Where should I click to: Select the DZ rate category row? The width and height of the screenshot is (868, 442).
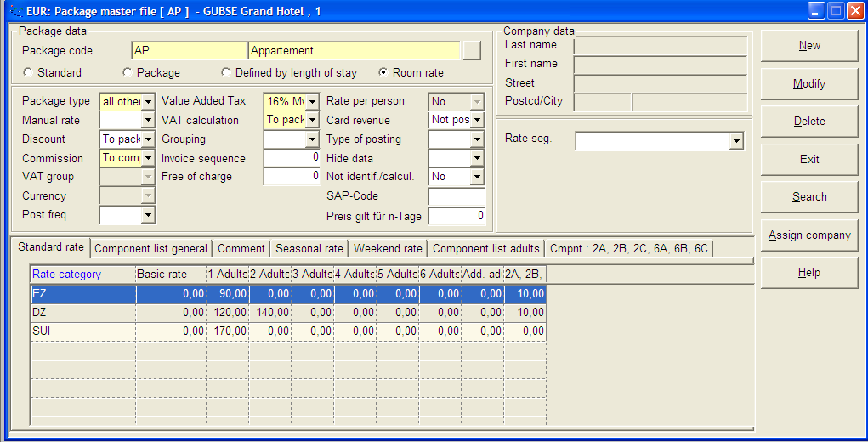pos(288,313)
